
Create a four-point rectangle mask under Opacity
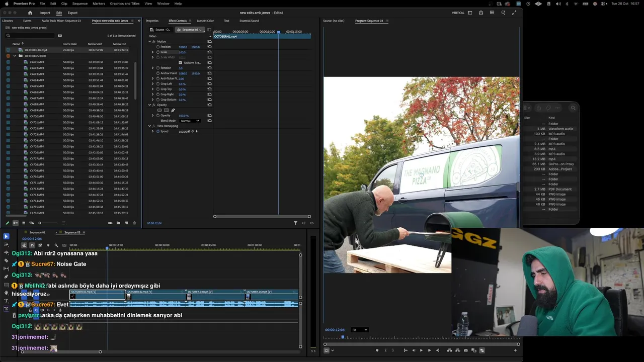pyautogui.click(x=167, y=110)
